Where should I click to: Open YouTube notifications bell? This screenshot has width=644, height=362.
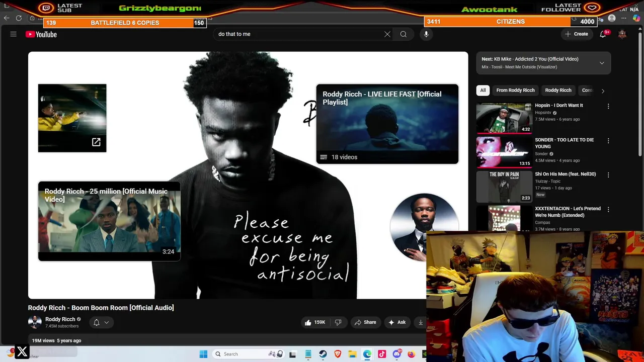603,34
